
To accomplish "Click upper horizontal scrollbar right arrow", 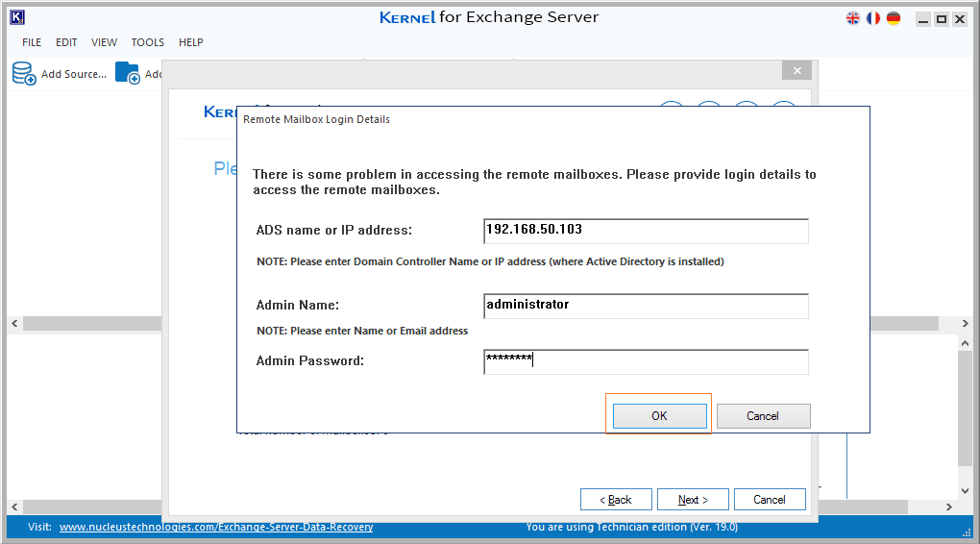I will (965, 323).
